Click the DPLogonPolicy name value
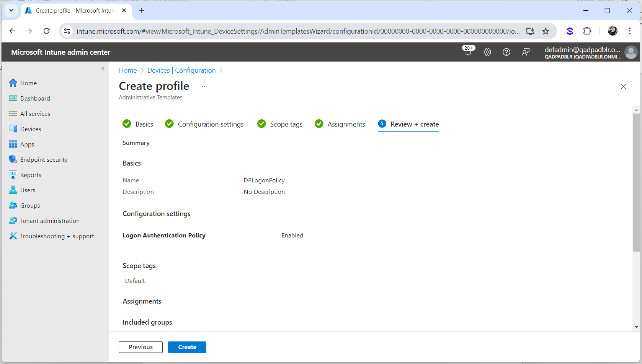The image size is (642, 364). (x=264, y=180)
